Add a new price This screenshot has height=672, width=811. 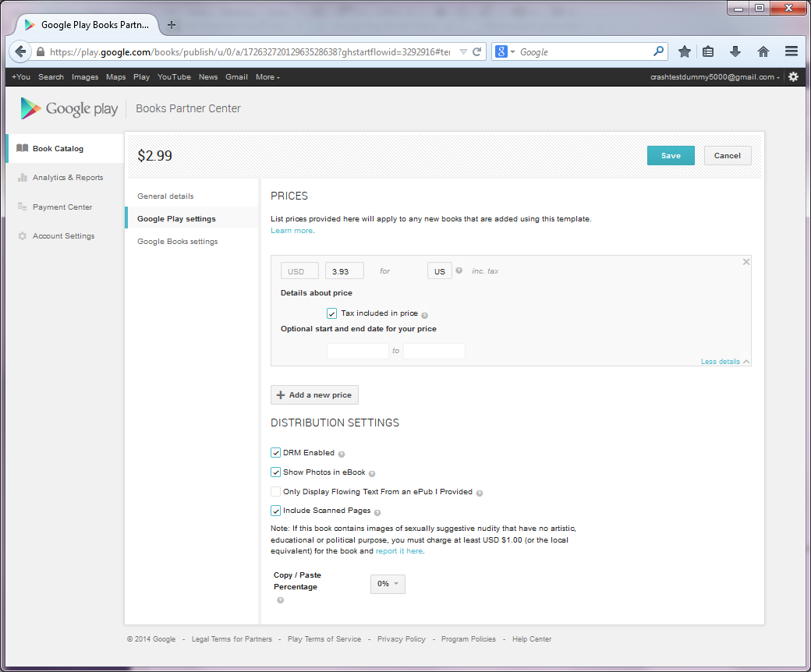coord(314,395)
